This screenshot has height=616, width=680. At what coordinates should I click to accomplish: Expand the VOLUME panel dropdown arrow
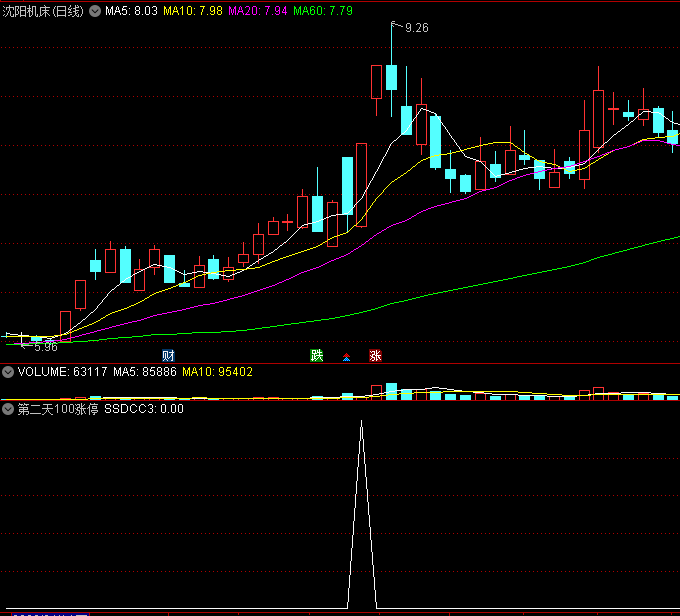[8, 372]
